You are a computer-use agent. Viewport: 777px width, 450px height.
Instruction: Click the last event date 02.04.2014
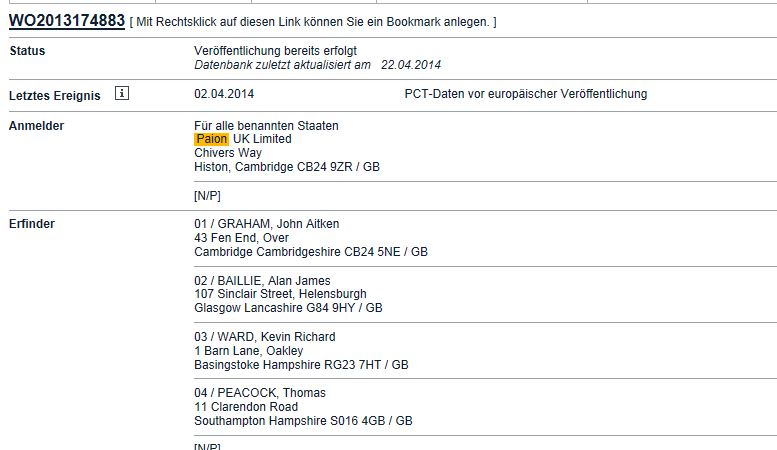(224, 94)
